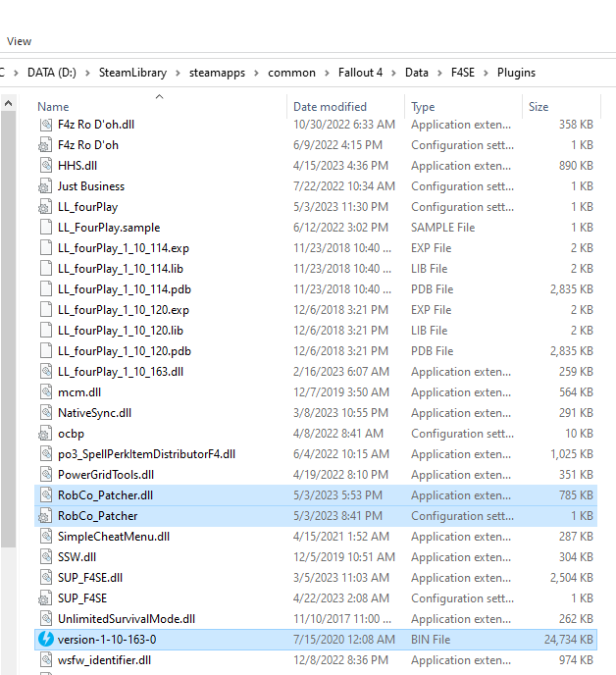616x675 pixels.
Task: Expand the chevron after common
Action: tap(327, 74)
